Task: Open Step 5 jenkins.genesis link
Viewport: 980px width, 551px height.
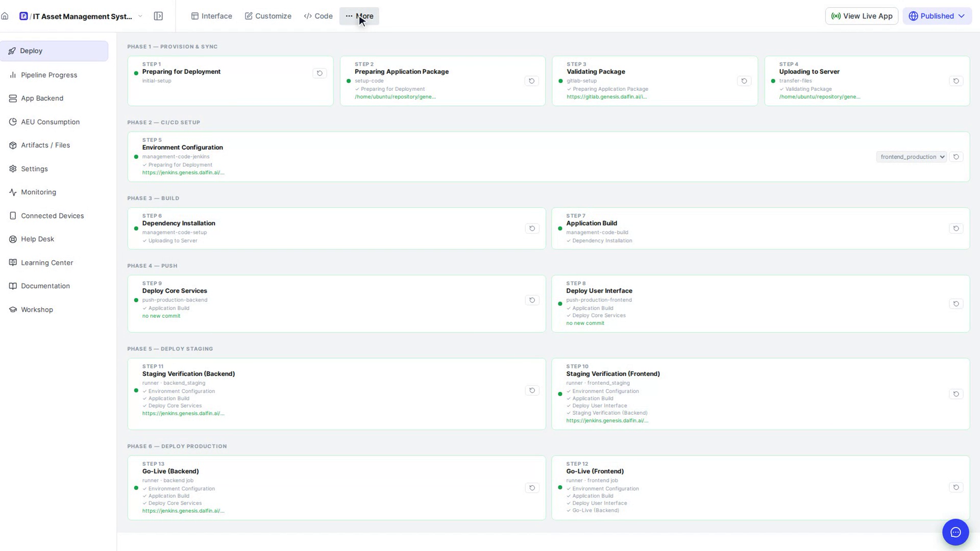Action: click(x=183, y=173)
